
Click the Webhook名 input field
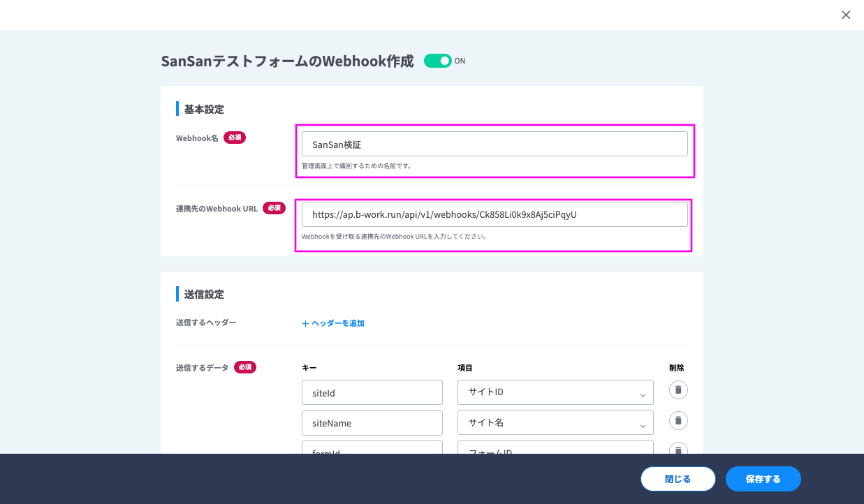495,144
